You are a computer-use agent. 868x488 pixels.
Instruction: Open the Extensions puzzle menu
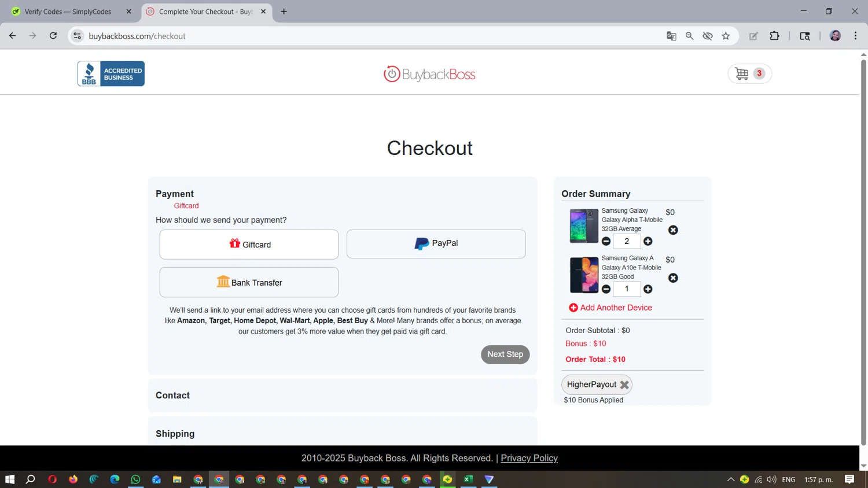click(774, 36)
